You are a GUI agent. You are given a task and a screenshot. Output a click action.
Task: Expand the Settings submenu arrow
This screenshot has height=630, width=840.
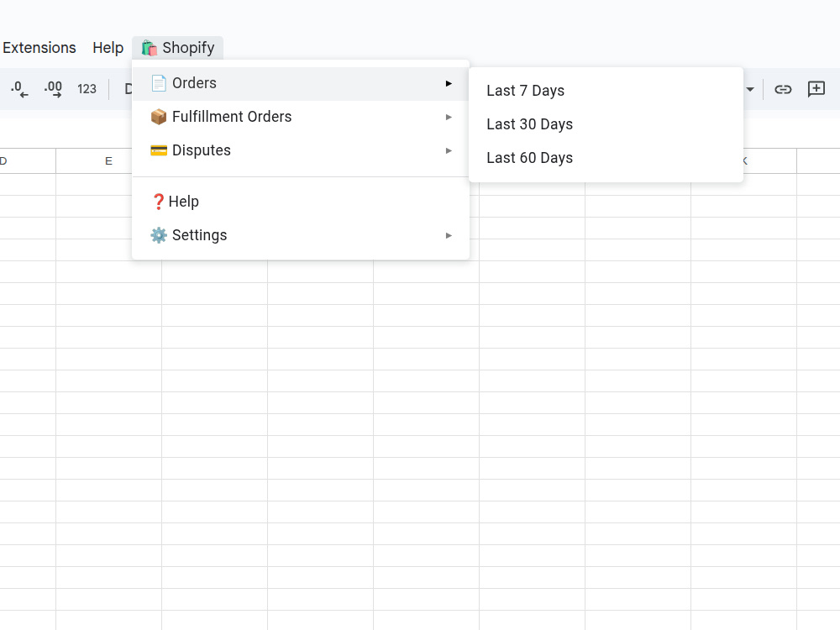[x=449, y=236]
